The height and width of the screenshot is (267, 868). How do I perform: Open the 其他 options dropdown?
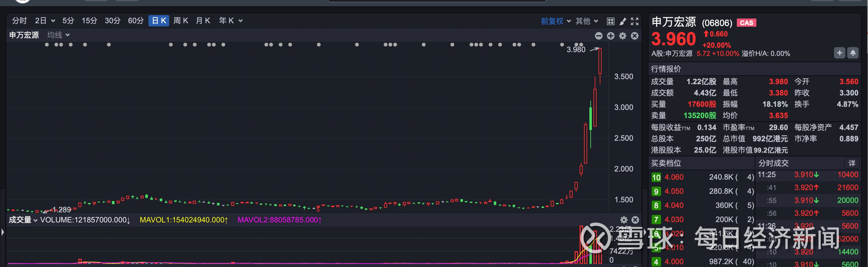click(x=587, y=21)
